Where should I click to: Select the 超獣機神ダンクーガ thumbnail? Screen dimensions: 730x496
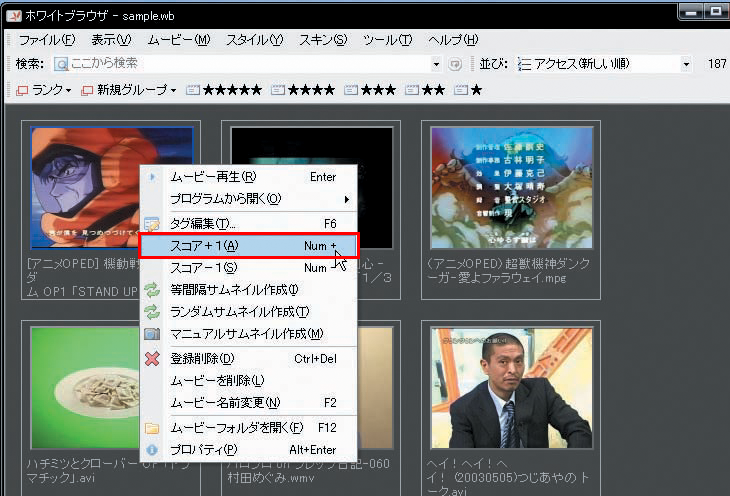(512, 188)
